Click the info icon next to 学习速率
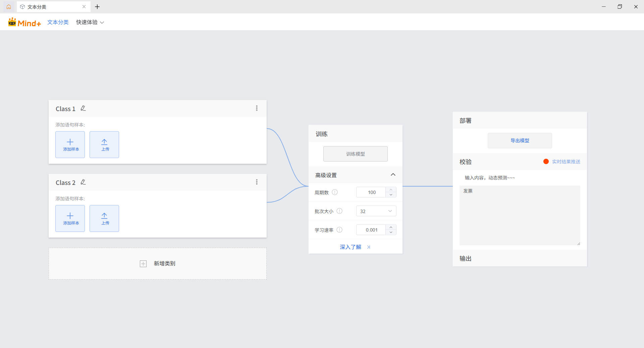The height and width of the screenshot is (348, 644). (339, 230)
